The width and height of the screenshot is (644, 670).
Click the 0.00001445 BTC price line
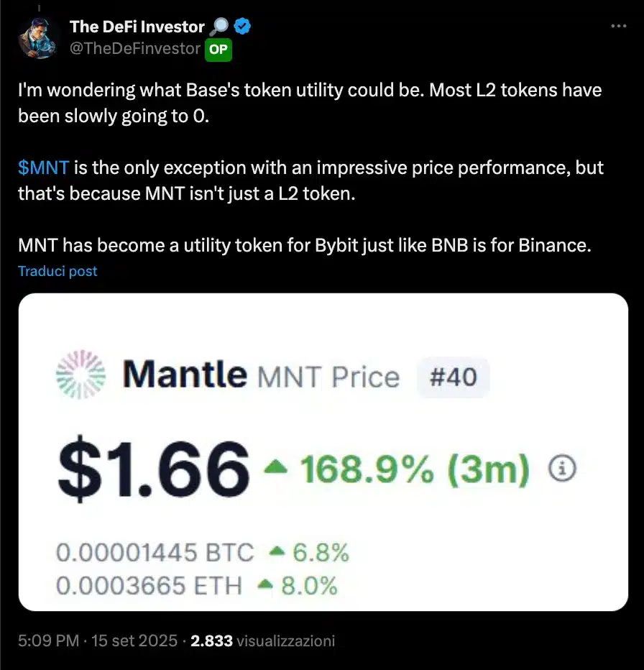(x=155, y=553)
